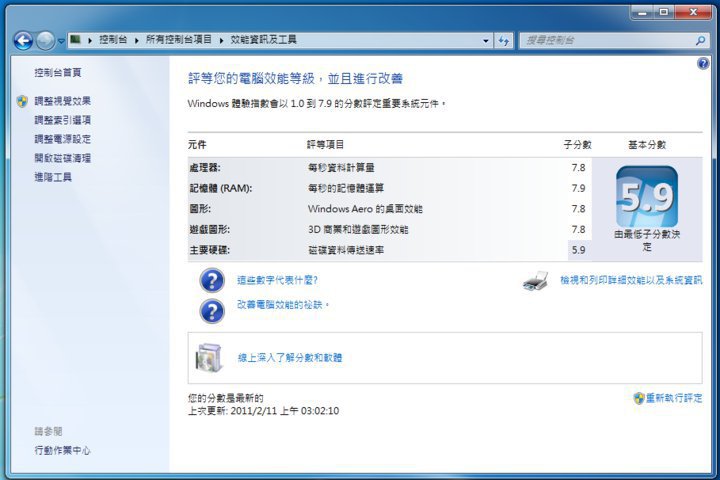Go back with the round Back arrow
This screenshot has width=720, height=480.
[23, 41]
